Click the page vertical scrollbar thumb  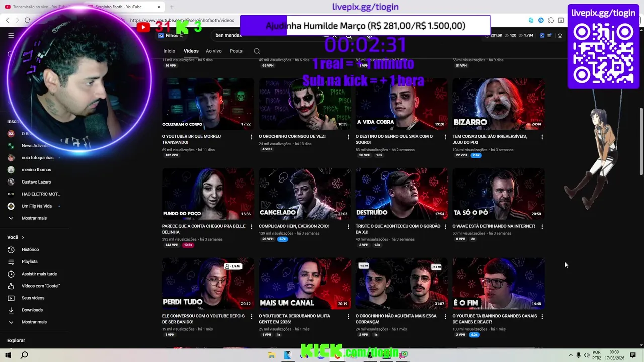[641, 141]
